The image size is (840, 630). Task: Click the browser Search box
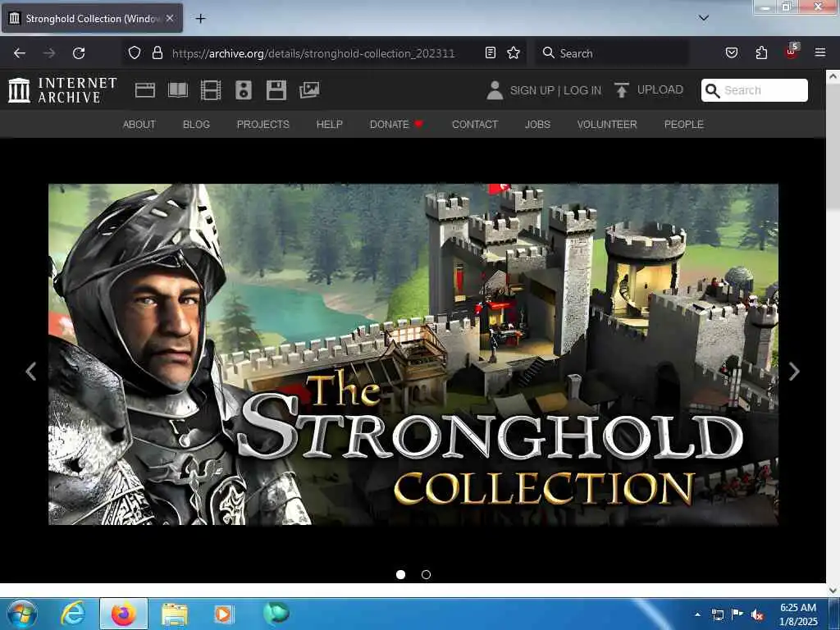pyautogui.click(x=612, y=53)
